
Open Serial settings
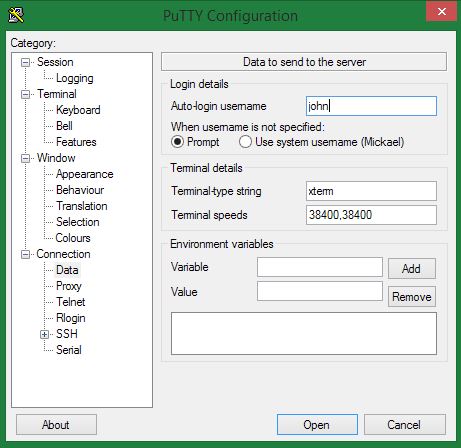(69, 350)
